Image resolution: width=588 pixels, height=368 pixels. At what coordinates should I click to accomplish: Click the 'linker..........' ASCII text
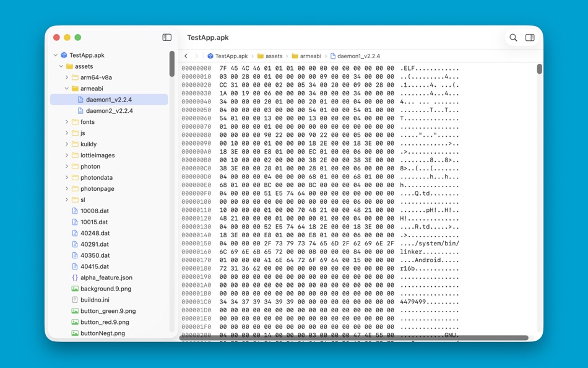point(430,252)
